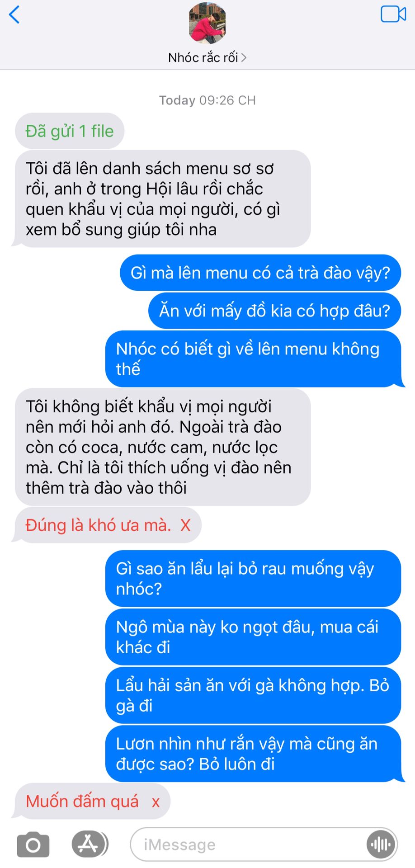Screen dimensions: 415x868
Task: Tap the X on "Đúng là khó ưa mà."
Action: (x=185, y=525)
